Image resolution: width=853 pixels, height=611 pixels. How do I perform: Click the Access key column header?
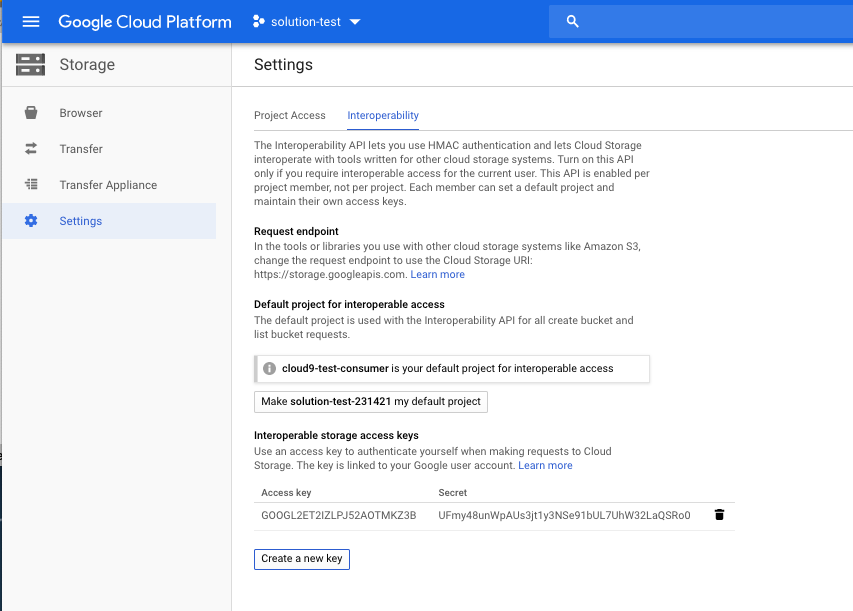pos(286,492)
